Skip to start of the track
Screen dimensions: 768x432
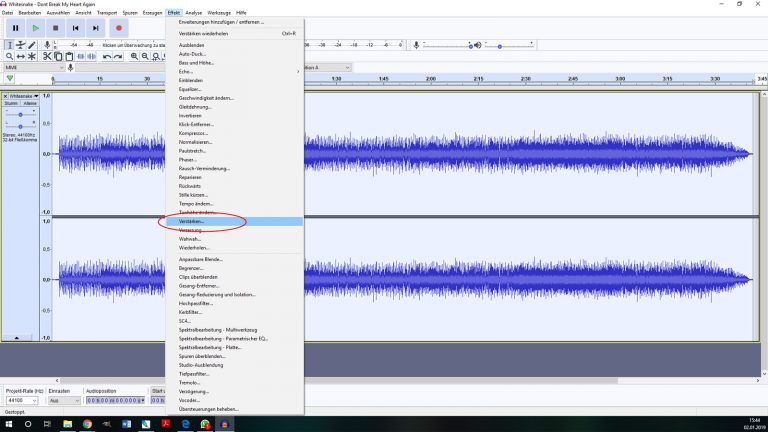[76, 28]
